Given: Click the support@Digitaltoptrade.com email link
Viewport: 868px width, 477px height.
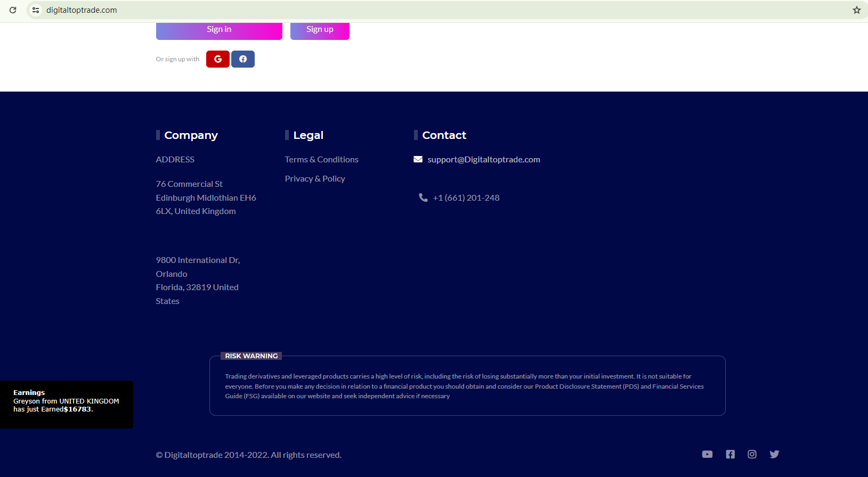Looking at the screenshot, I should (484, 159).
